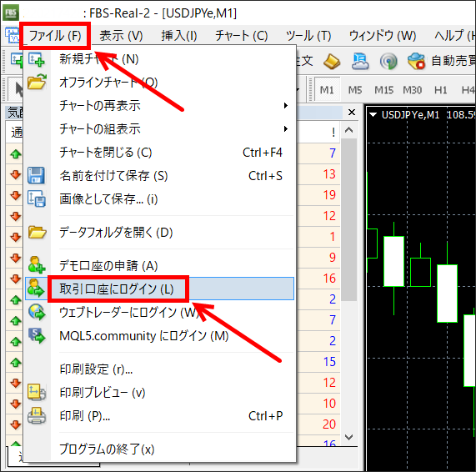Choose デモ口座の申請 (A) entry
Viewport: 476px width, 472px height.
(x=160, y=266)
